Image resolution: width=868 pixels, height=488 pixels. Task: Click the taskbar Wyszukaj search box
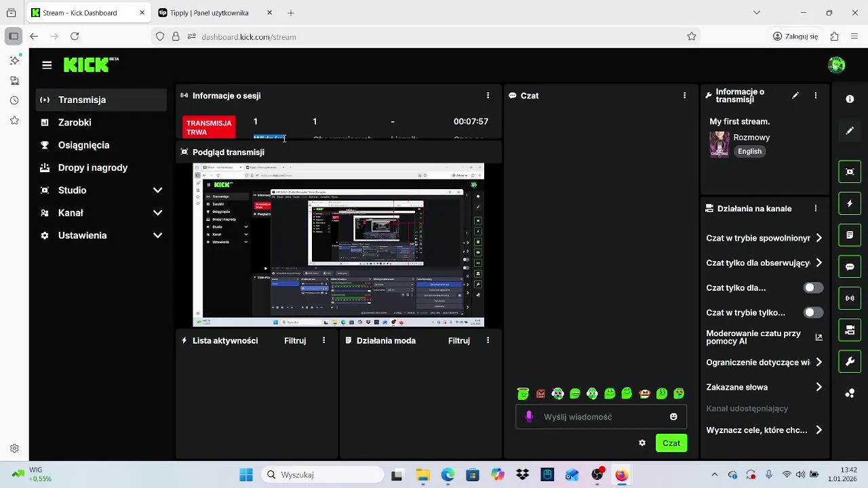[x=322, y=474]
